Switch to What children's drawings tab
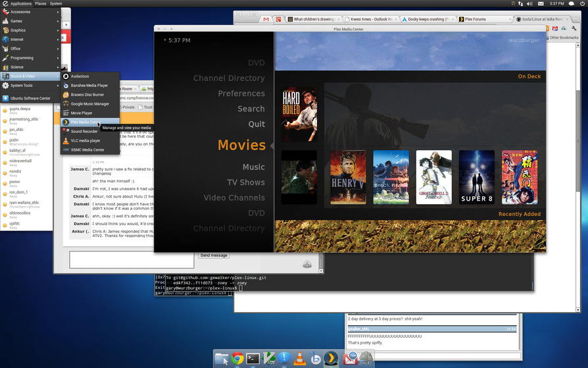588x368 pixels. [314, 19]
